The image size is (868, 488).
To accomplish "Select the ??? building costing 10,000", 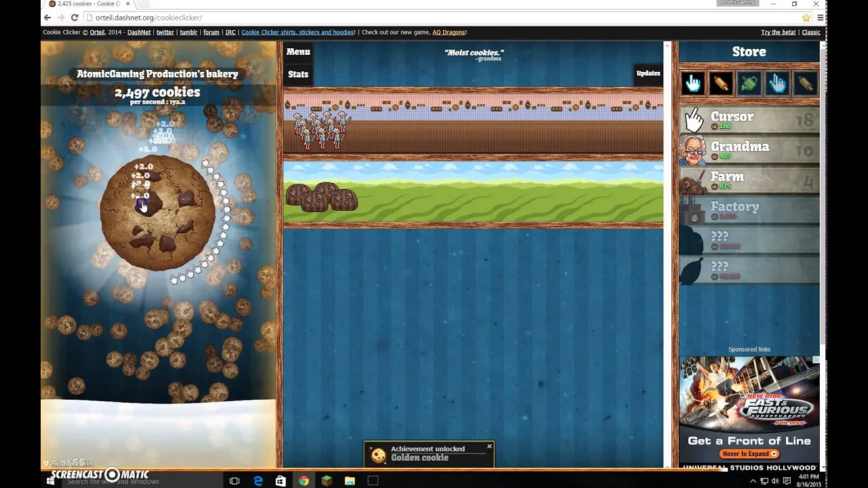I will coord(749,239).
